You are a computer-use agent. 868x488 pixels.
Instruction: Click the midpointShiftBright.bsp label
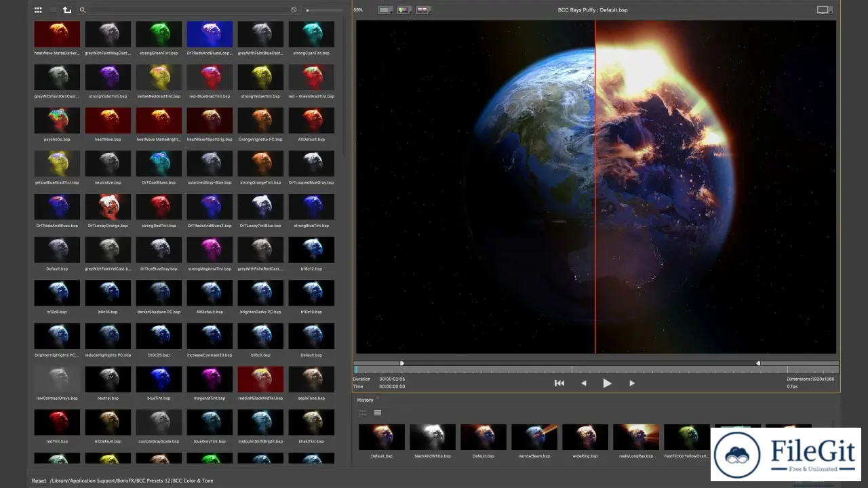coord(260,441)
